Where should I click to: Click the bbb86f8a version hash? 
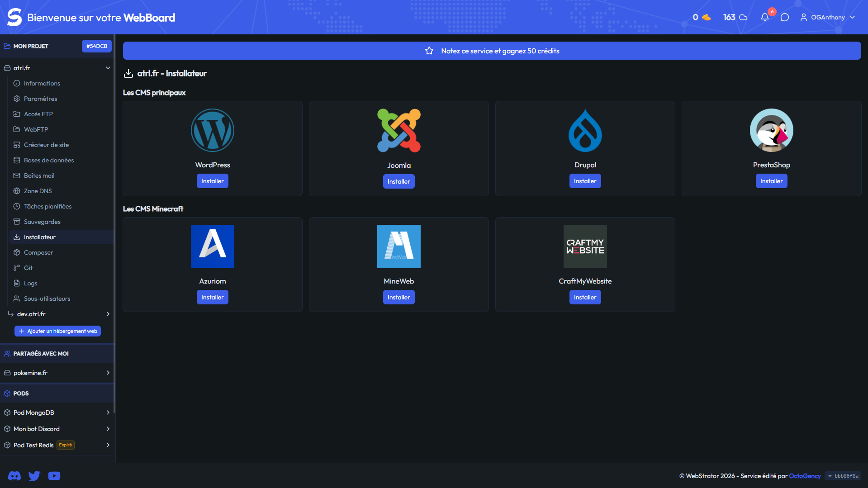(843, 476)
